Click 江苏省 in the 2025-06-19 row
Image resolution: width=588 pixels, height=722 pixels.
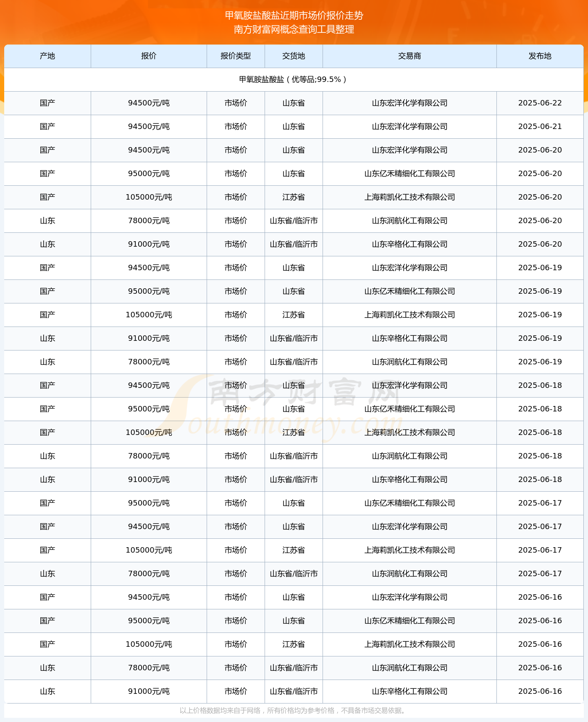point(294,315)
